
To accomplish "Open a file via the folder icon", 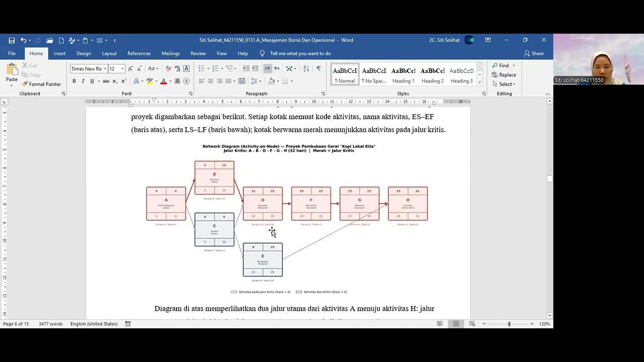I will coord(49,40).
